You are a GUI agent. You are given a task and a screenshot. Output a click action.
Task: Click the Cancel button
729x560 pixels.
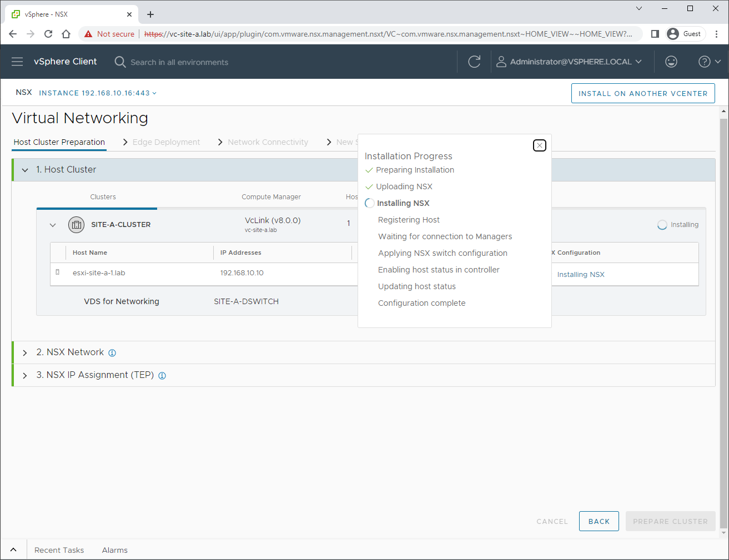(x=552, y=521)
